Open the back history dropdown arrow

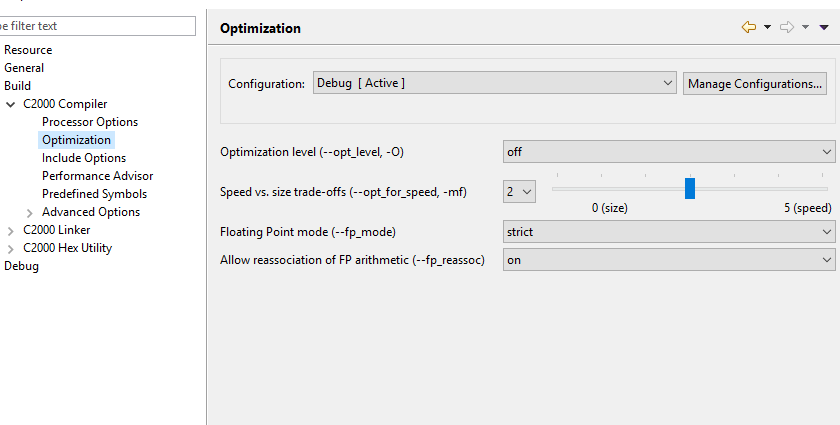tap(767, 28)
